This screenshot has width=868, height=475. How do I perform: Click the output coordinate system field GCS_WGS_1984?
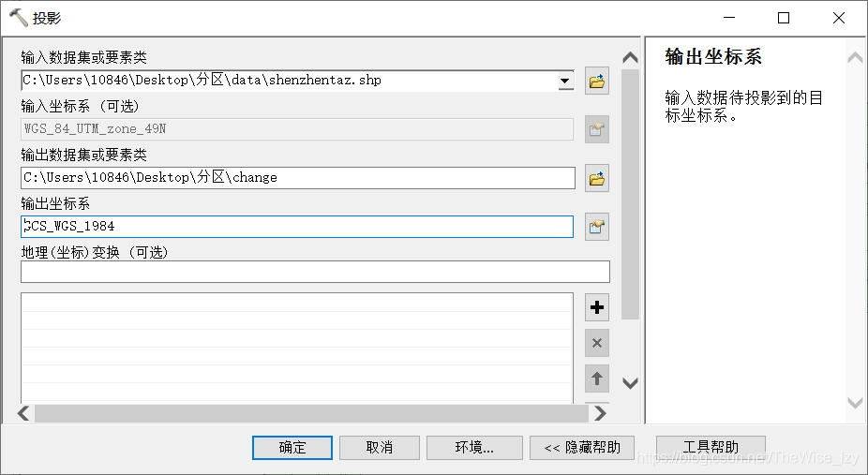[297, 227]
